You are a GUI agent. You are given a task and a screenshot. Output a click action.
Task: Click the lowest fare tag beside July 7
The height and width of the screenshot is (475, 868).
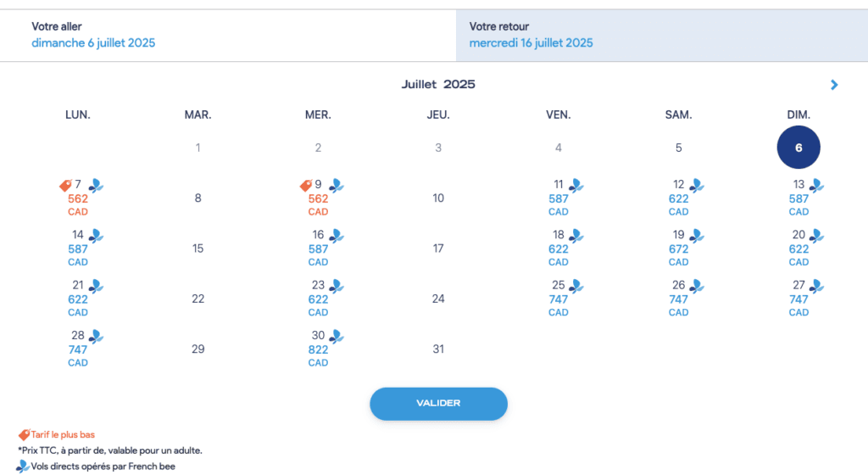[64, 185]
